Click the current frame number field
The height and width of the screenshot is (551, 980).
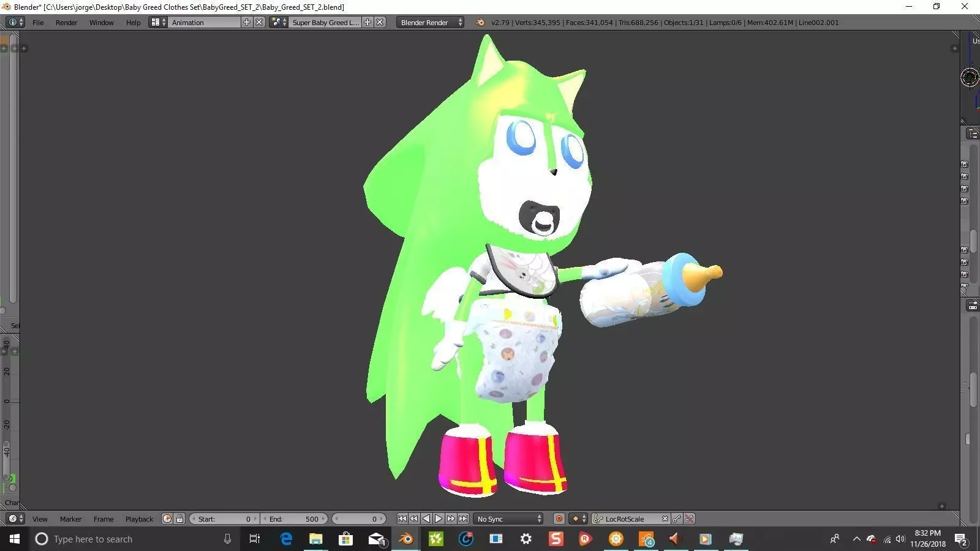coord(359,519)
